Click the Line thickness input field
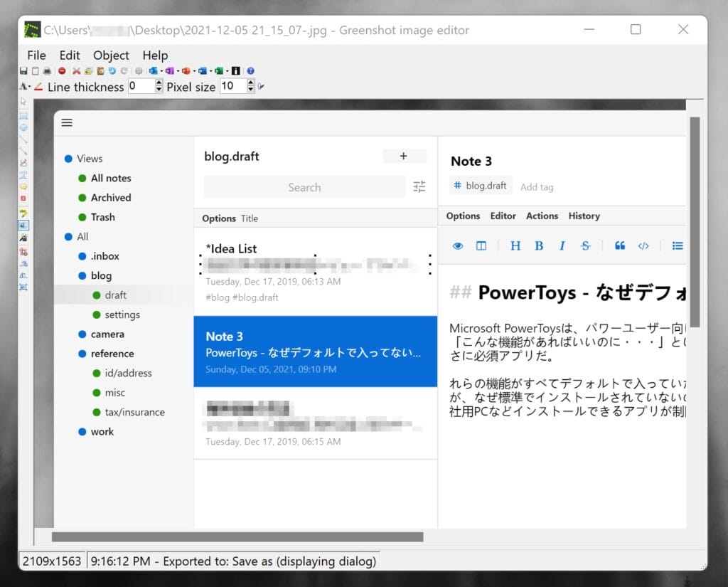 (141, 86)
